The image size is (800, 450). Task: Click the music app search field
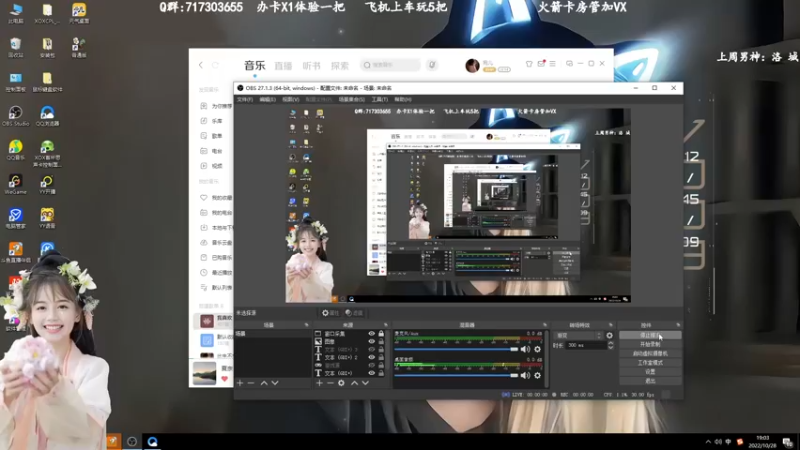(x=390, y=65)
